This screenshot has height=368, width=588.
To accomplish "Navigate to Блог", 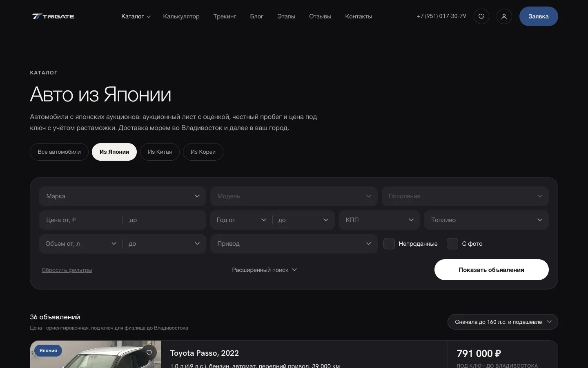I will 257,16.
